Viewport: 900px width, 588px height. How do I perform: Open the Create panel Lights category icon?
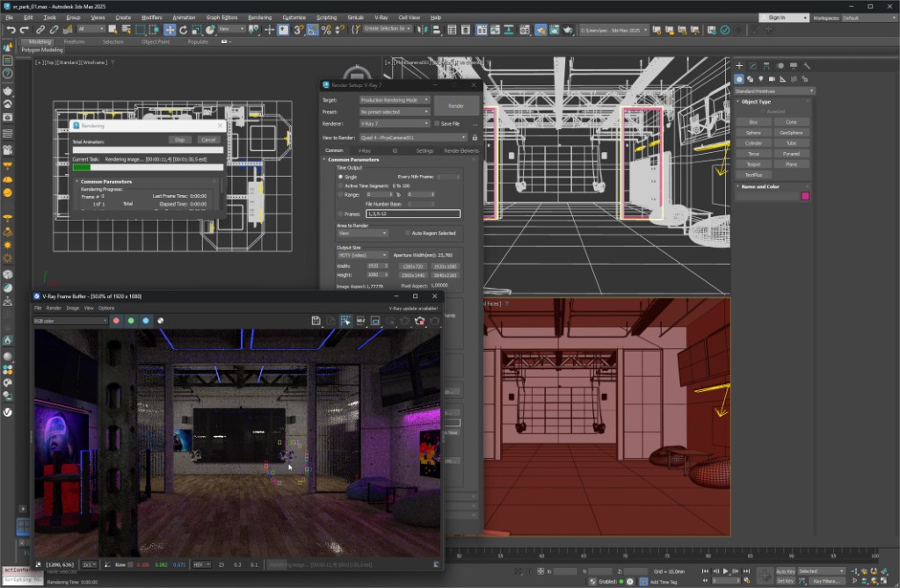pyautogui.click(x=761, y=79)
